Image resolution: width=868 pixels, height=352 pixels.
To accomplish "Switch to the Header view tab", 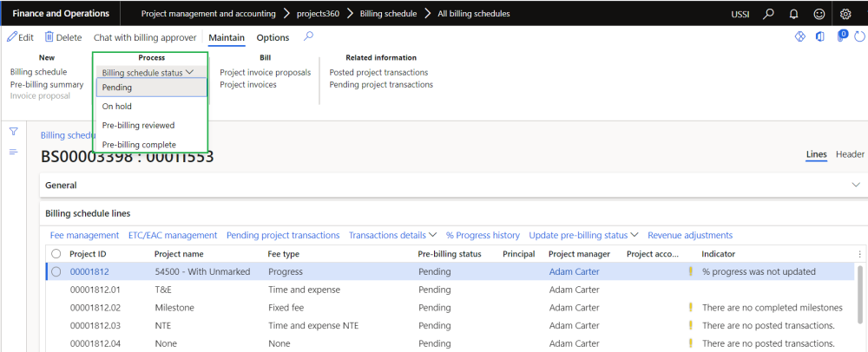I will click(850, 154).
